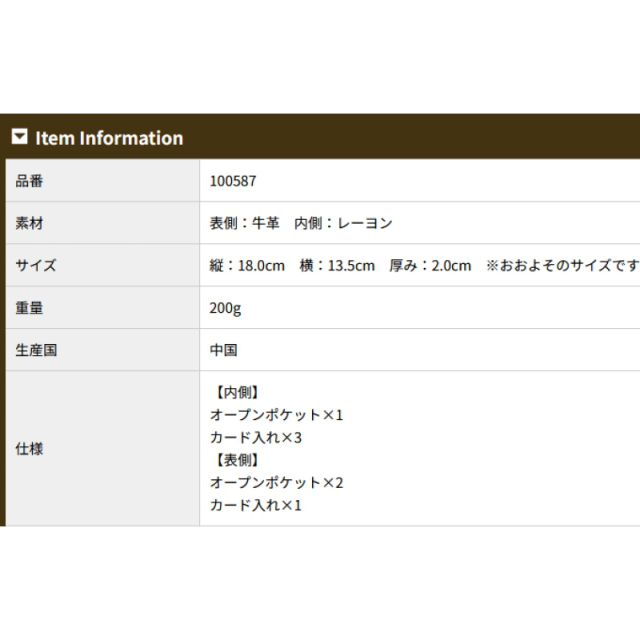This screenshot has height=640, width=640.
Task: Click the weight value 200g
Action: [225, 309]
